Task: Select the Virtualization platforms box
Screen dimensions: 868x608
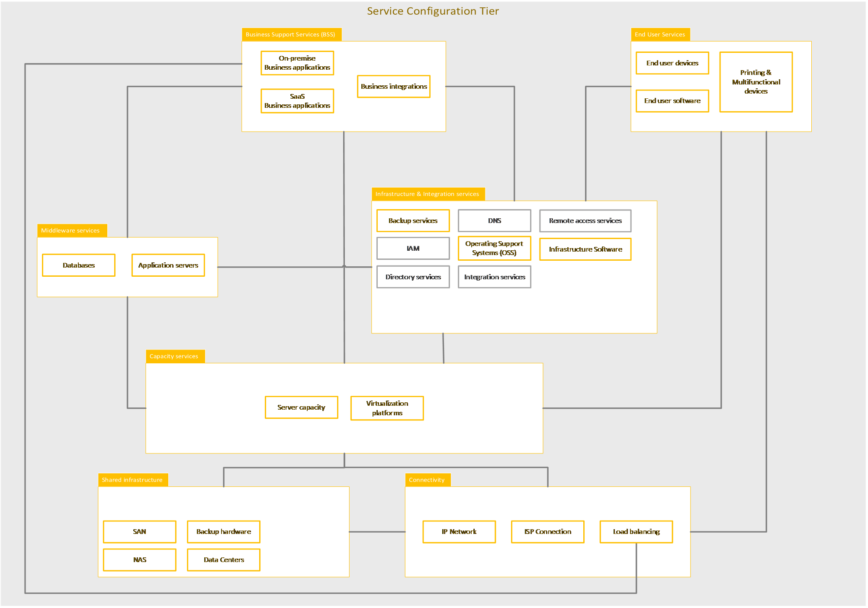Action: (x=386, y=407)
